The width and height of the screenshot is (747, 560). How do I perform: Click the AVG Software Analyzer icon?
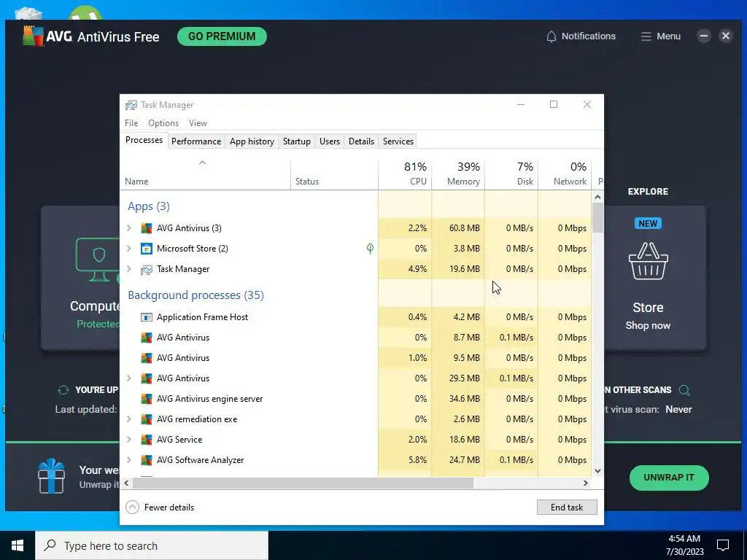tap(146, 460)
